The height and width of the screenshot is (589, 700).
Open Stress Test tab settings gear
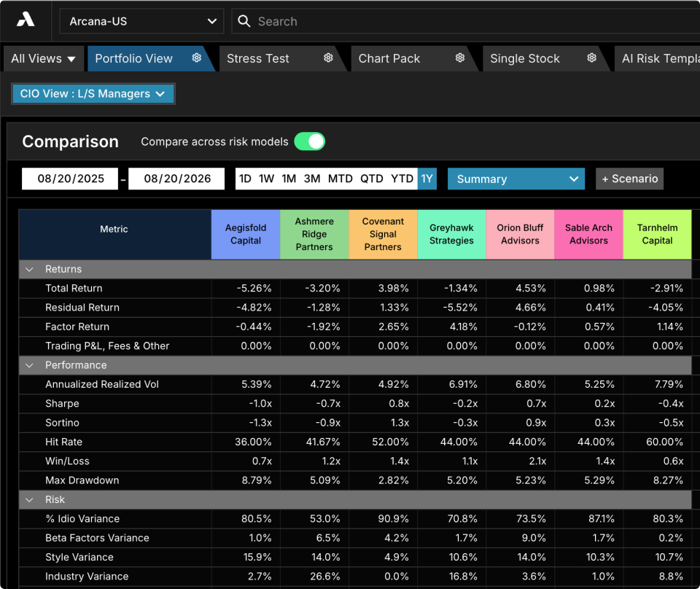(x=328, y=58)
